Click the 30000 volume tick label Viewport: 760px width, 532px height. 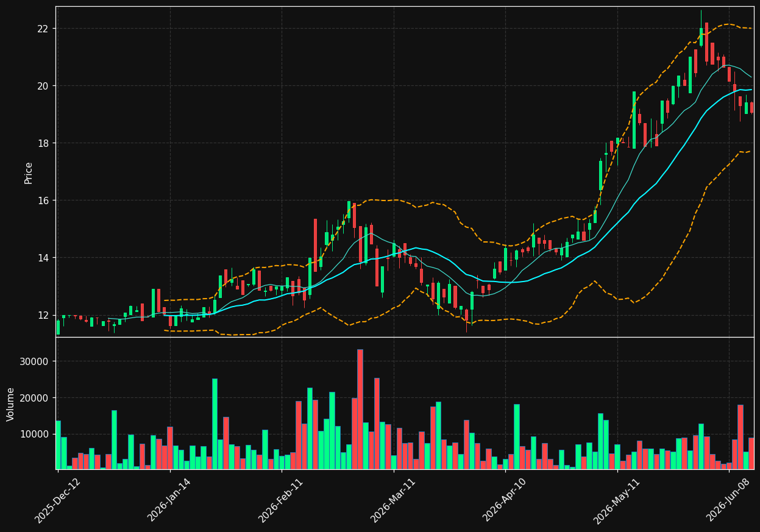click(36, 361)
